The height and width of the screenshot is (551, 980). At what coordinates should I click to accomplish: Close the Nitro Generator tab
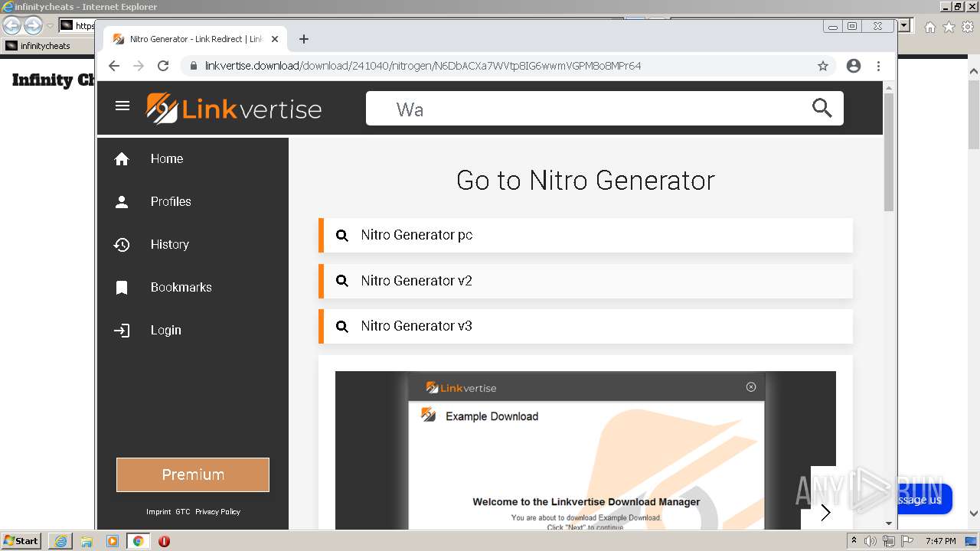coord(275,39)
